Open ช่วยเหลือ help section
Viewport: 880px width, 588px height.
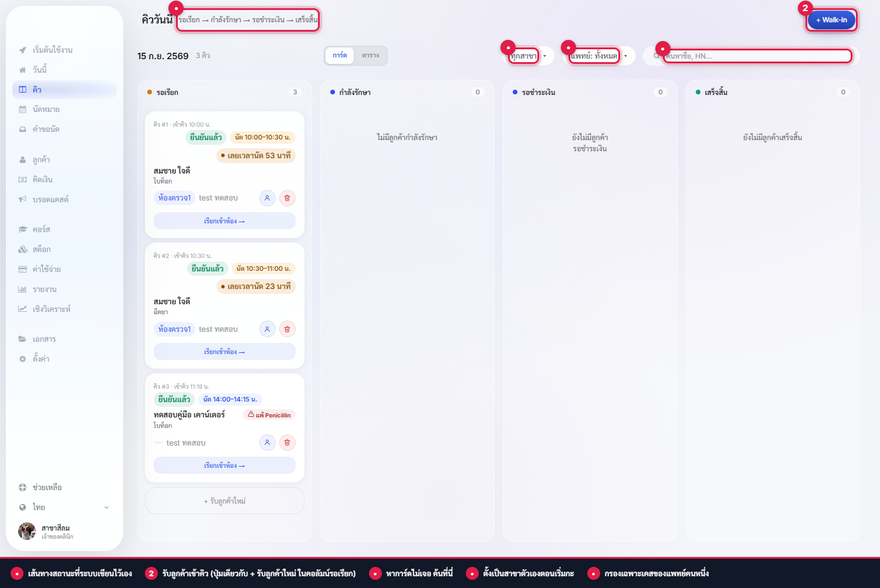tap(65, 488)
